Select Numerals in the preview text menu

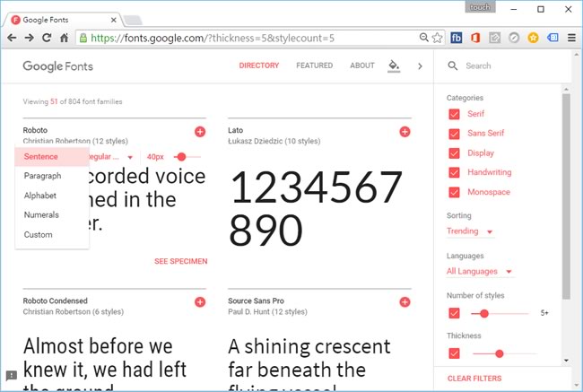click(x=52, y=215)
